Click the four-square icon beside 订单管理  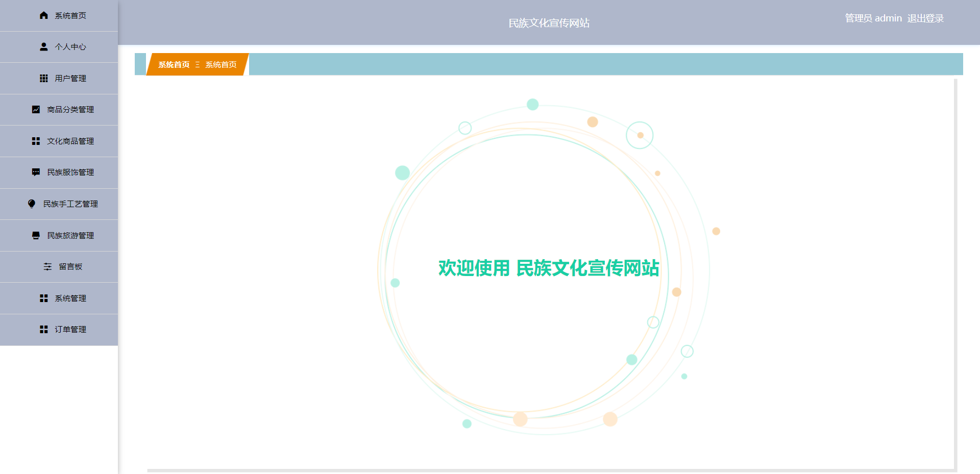coord(44,330)
